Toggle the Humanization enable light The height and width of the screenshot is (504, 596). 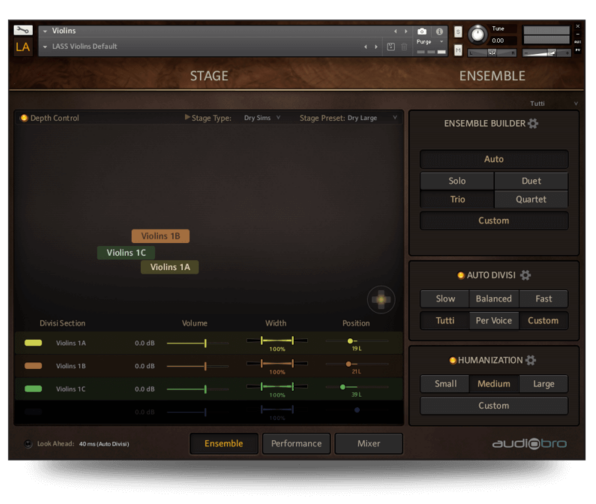click(x=452, y=360)
